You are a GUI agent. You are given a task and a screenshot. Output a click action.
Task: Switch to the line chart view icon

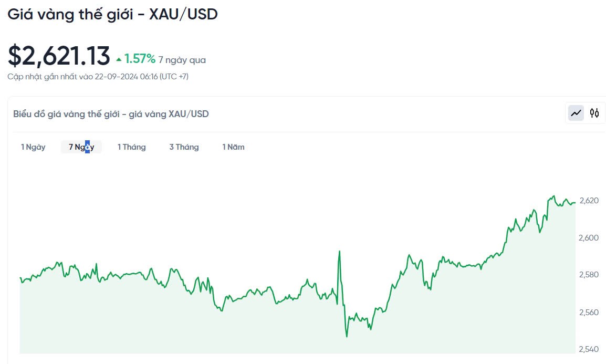click(576, 113)
